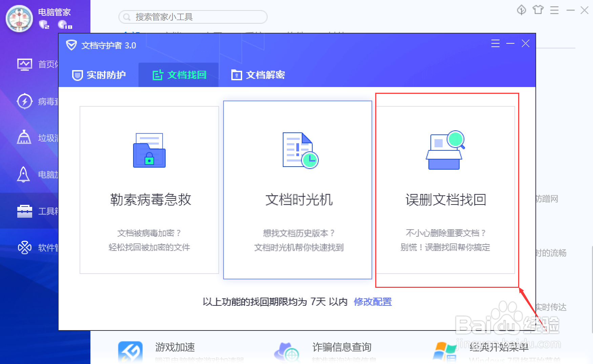Image resolution: width=593 pixels, height=364 pixels.
Task: Focus the 搜索管家小工具 search field
Action: click(x=193, y=17)
